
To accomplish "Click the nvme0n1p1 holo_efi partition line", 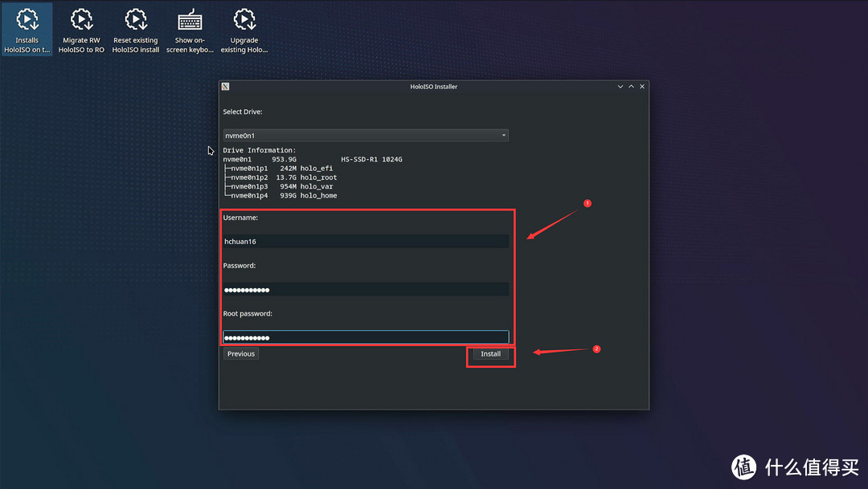I will coord(281,169).
